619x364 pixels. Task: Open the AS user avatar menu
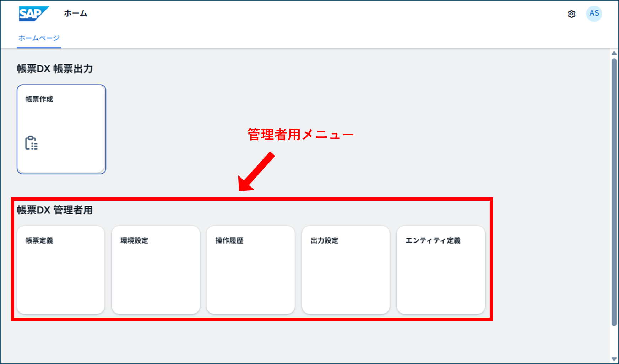click(594, 14)
